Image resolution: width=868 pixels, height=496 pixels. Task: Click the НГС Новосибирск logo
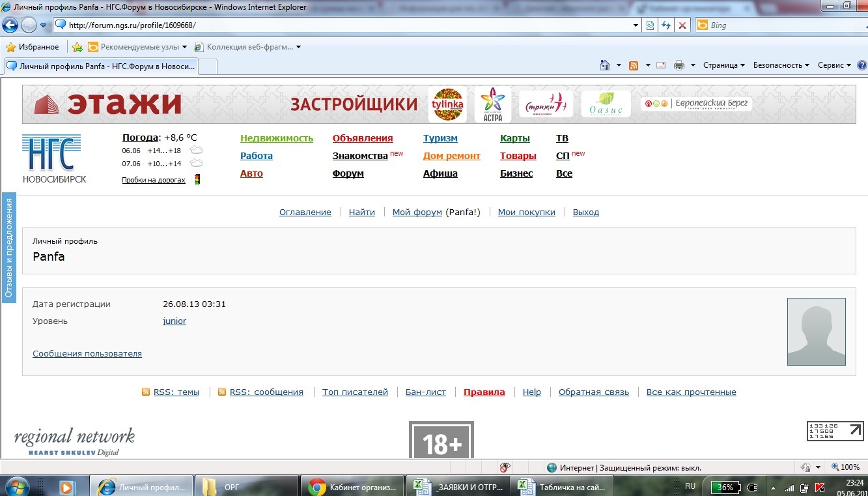point(53,158)
